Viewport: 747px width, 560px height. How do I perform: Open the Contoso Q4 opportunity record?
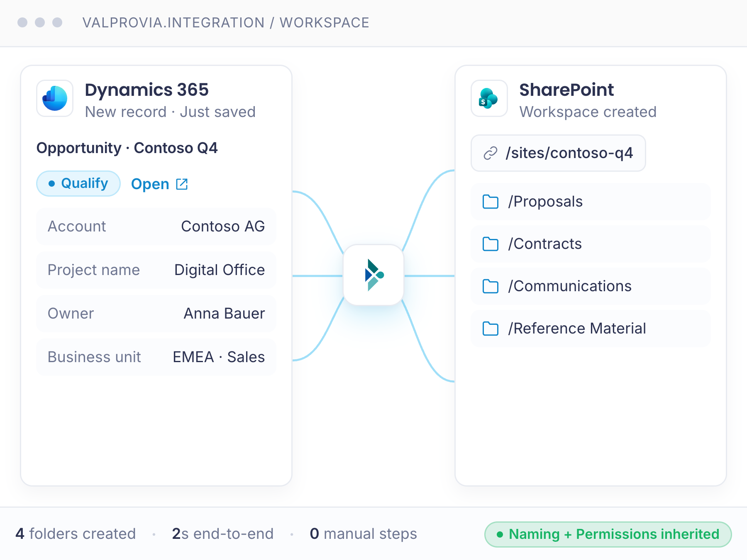[159, 184]
